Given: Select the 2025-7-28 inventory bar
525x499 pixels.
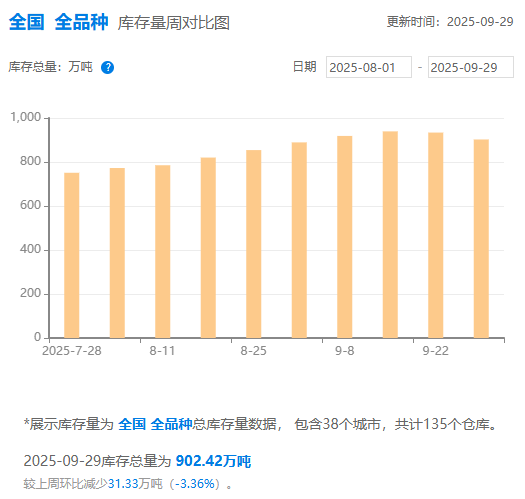Looking at the screenshot, I should point(72,255).
